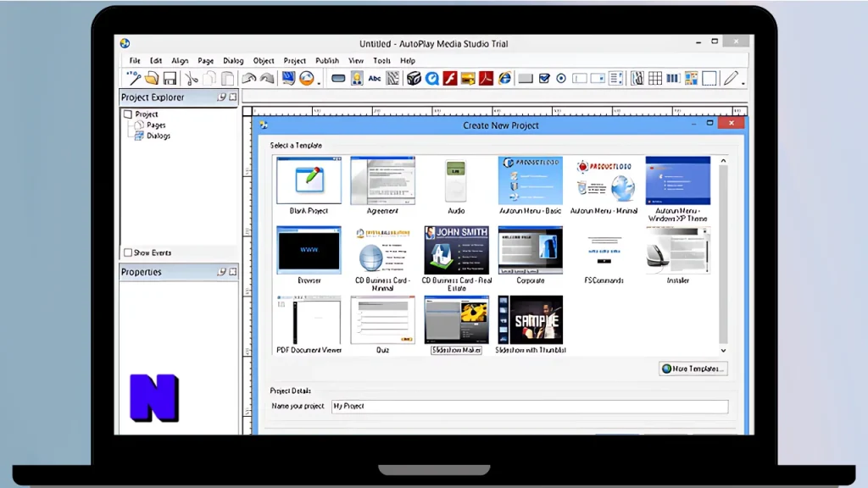868x488 pixels.
Task: Click the Redo arrow icon
Action: [x=267, y=78]
